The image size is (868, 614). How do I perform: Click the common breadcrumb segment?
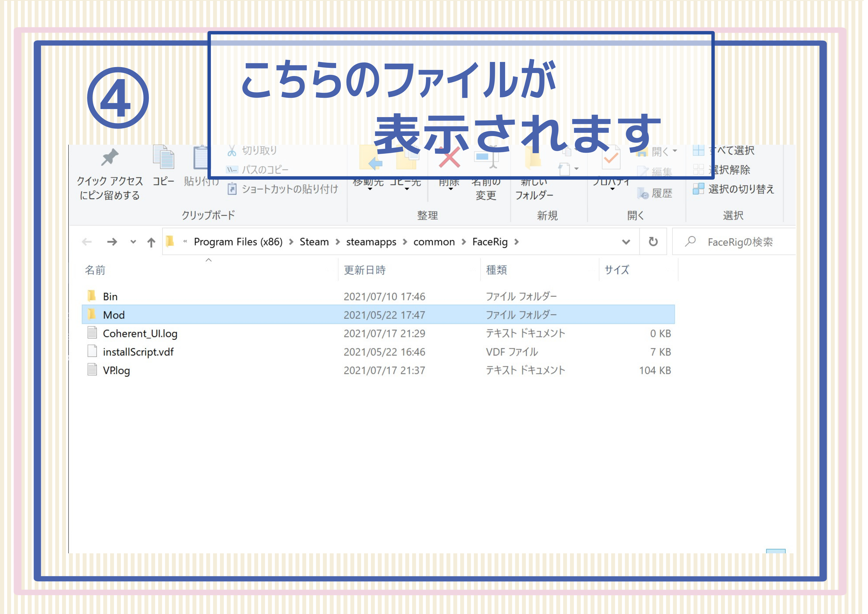click(434, 242)
